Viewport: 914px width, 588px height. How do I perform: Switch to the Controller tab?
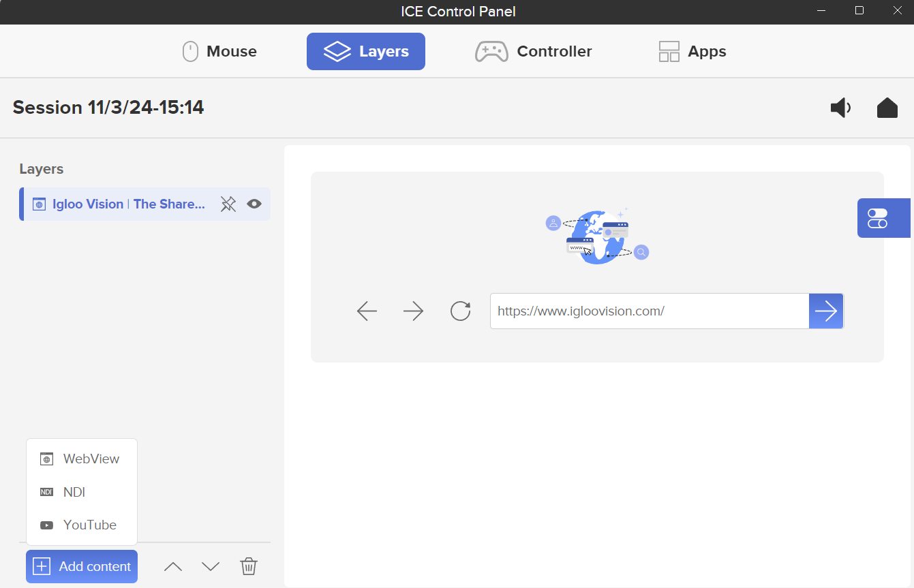534,52
